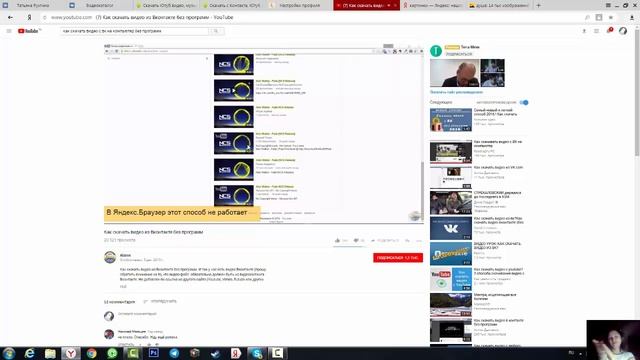Switch to the 'Видеокаталог' tab
This screenshot has height=360, width=640.
99,5
